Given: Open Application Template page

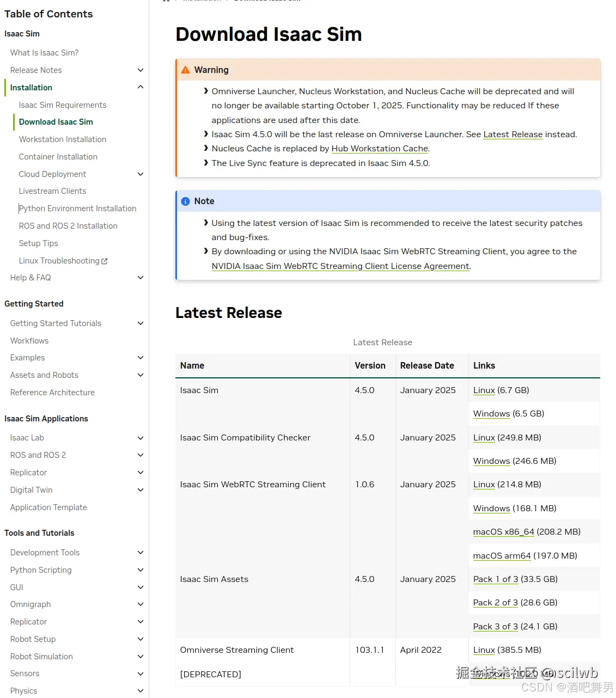Looking at the screenshot, I should [x=48, y=507].
